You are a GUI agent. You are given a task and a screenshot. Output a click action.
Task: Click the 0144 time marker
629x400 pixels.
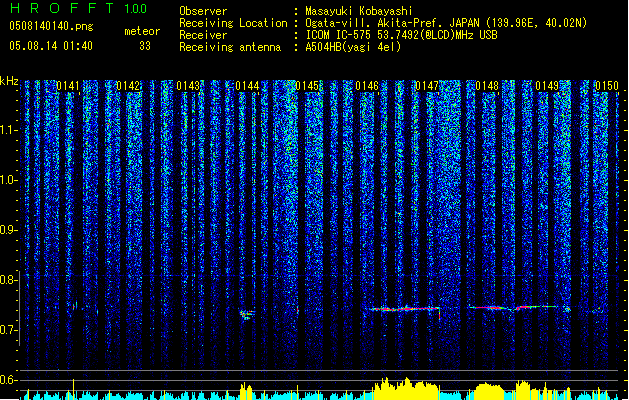(x=247, y=86)
